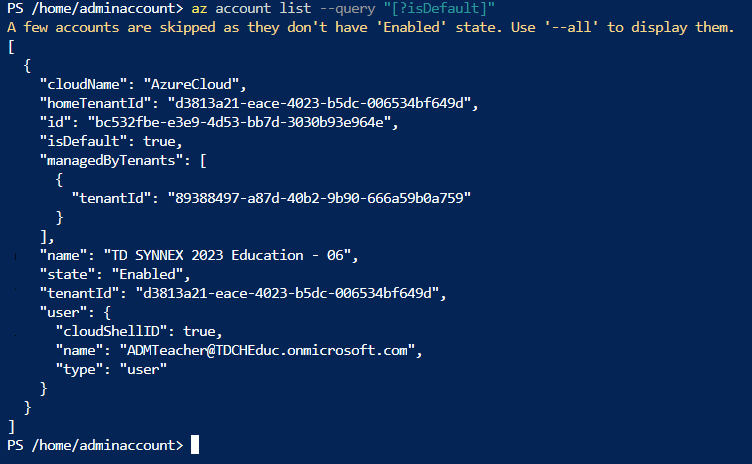Click the isDefault true value
Image resolution: width=752 pixels, height=464 pixels.
click(x=159, y=141)
